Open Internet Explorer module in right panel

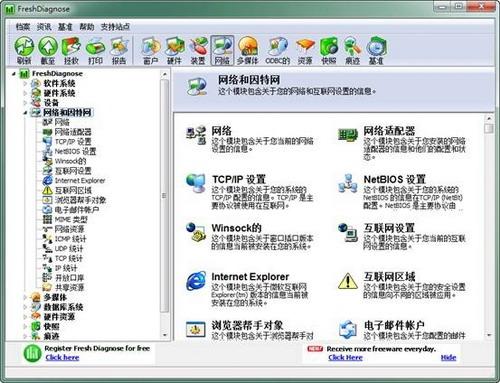[x=250, y=277]
